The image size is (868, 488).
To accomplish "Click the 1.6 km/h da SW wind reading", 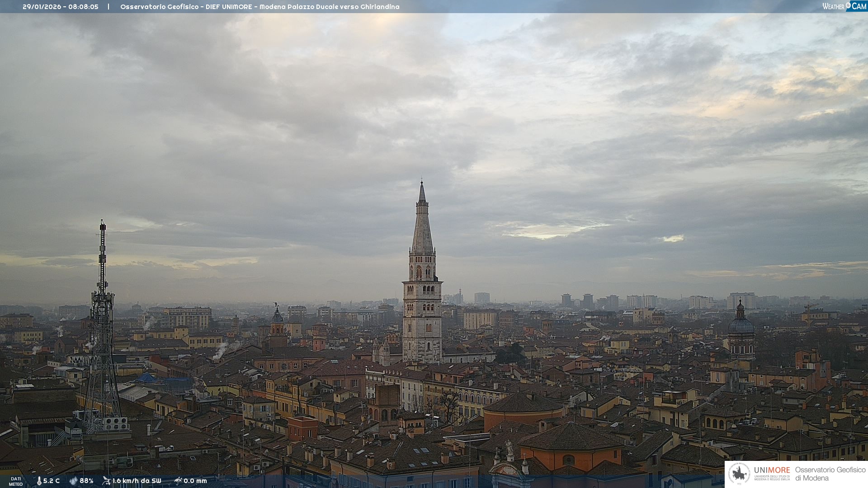I will pos(137,481).
